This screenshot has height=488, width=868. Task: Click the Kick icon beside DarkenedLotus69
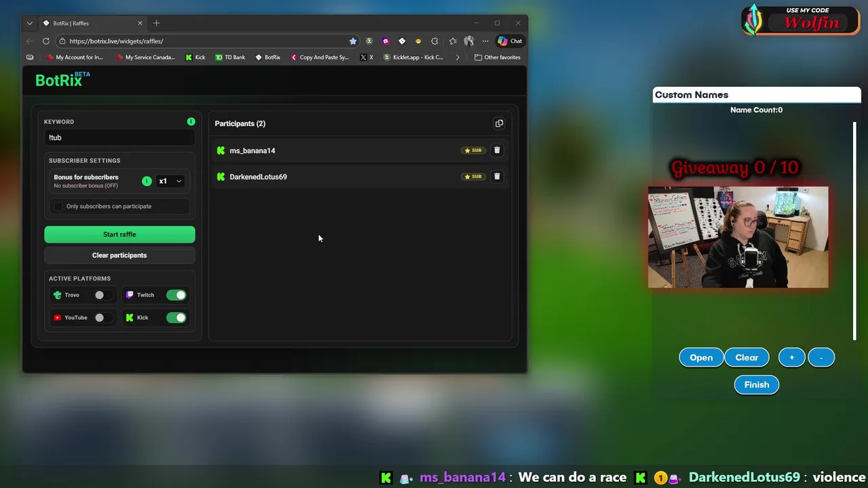click(220, 176)
